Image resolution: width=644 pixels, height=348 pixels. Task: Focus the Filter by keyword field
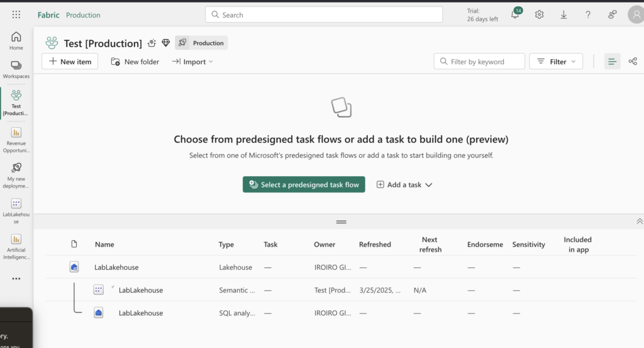click(x=479, y=61)
